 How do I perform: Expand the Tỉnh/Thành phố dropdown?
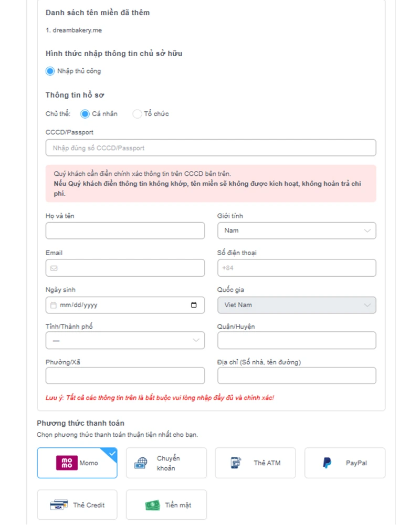[125, 341]
